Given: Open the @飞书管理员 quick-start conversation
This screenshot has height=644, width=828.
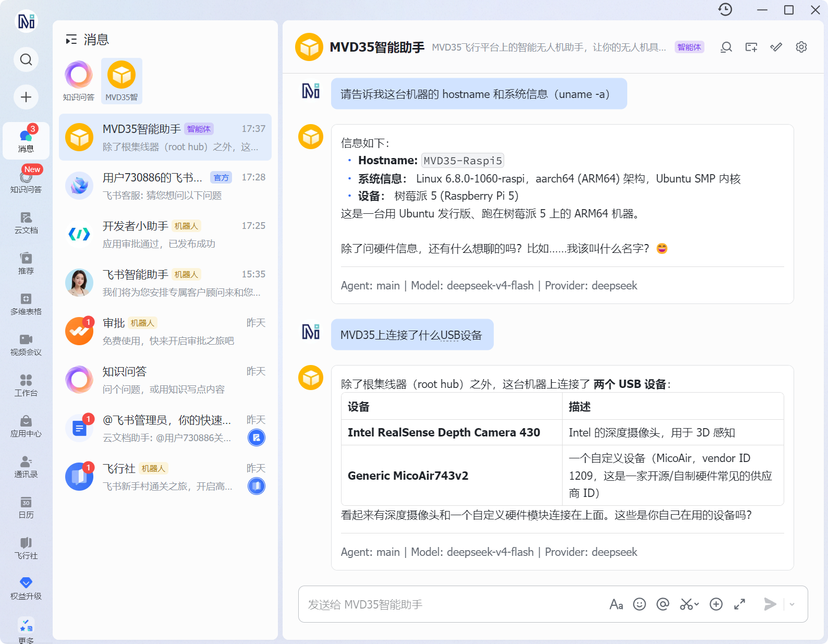Looking at the screenshot, I should pos(165,429).
